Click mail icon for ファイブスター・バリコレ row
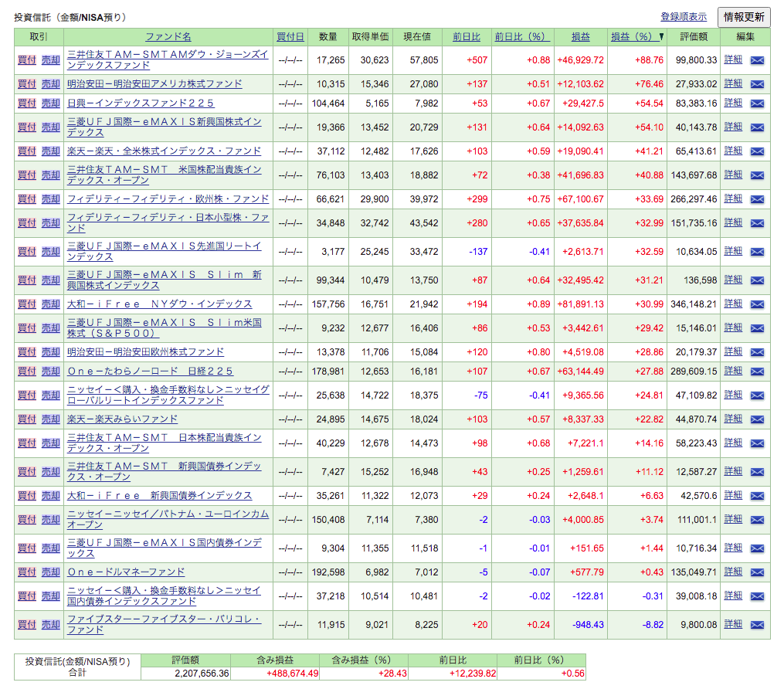 [758, 625]
